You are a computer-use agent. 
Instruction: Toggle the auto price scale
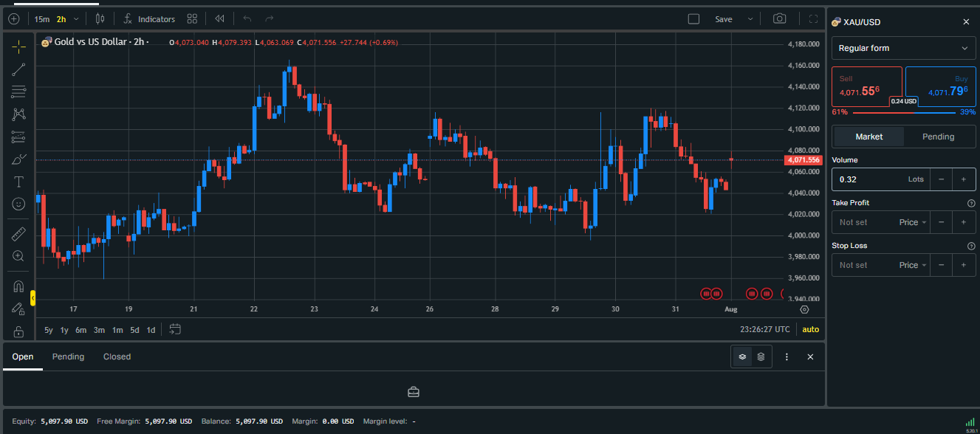click(x=810, y=330)
